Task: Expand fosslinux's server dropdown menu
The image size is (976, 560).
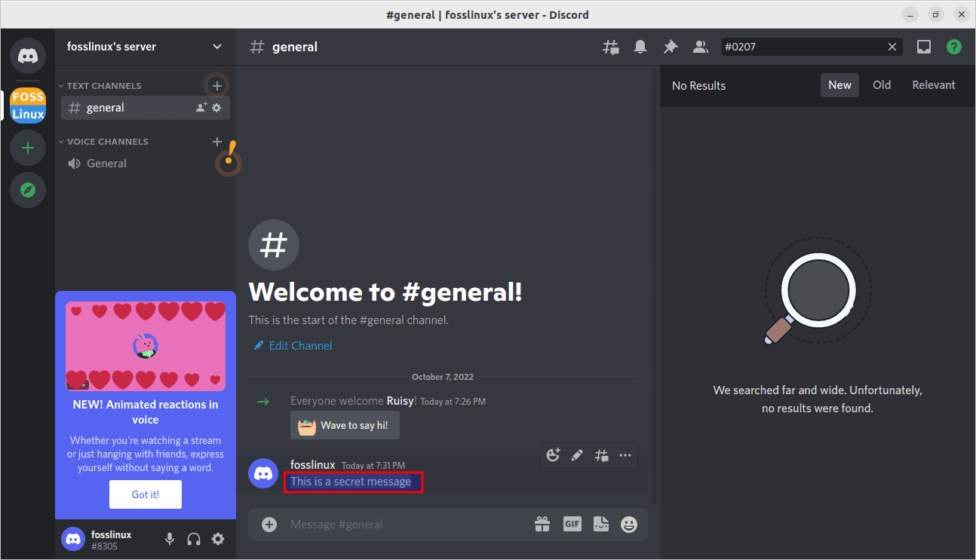Action: (217, 47)
